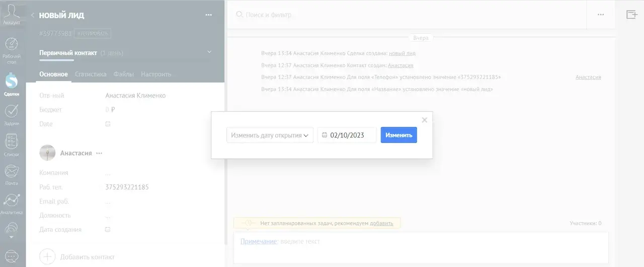Screen dimensions: 644x267
Task: Click the 02/10/2023 date input field
Action: tap(347, 135)
